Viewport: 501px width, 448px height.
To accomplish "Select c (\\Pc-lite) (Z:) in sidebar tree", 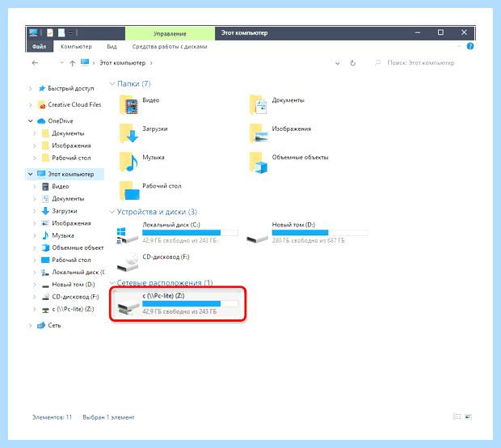I will click(73, 309).
